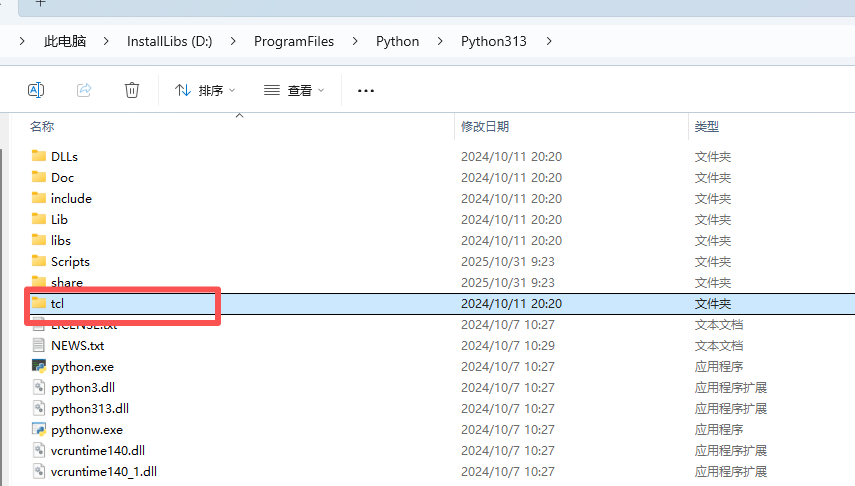Image resolution: width=855 pixels, height=486 pixels.
Task: Select the Python breadcrumb segment
Action: pos(398,41)
